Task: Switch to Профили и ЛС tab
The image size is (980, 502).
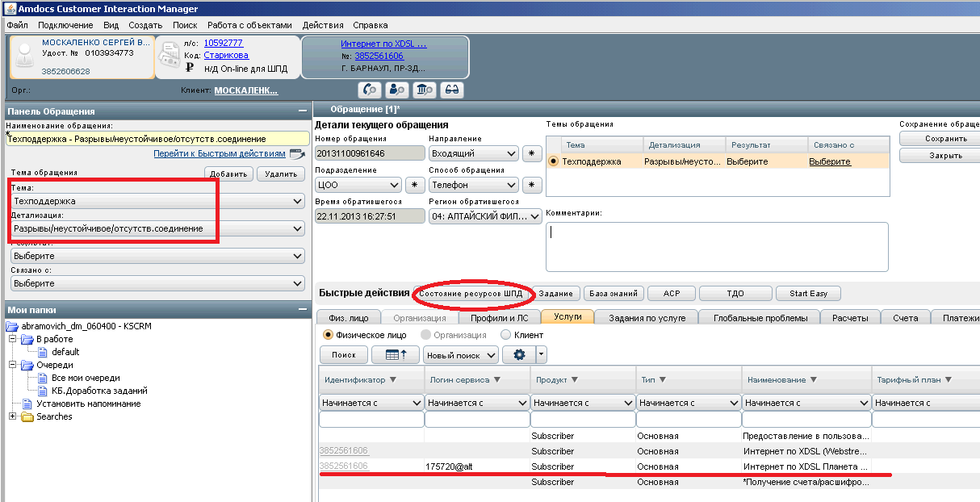Action: pos(500,318)
